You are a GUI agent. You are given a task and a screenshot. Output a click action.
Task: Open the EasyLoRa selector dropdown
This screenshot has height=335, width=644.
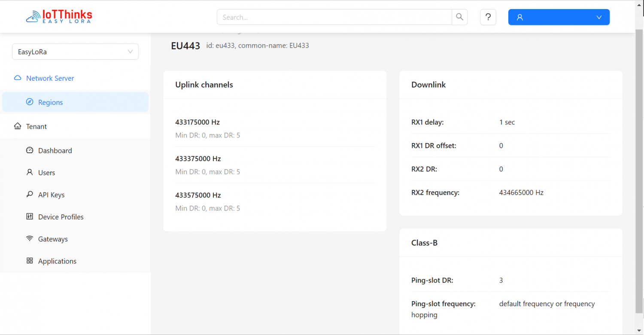click(75, 51)
